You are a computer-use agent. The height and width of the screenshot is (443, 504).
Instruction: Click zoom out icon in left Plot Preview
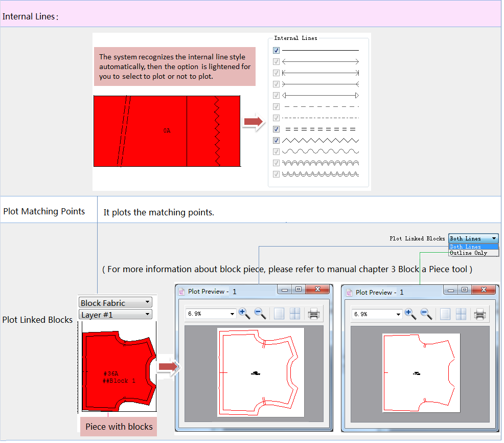[260, 314]
